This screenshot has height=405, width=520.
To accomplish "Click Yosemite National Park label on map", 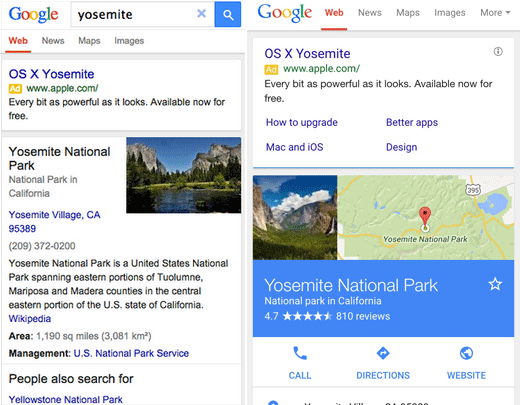I will [x=425, y=239].
